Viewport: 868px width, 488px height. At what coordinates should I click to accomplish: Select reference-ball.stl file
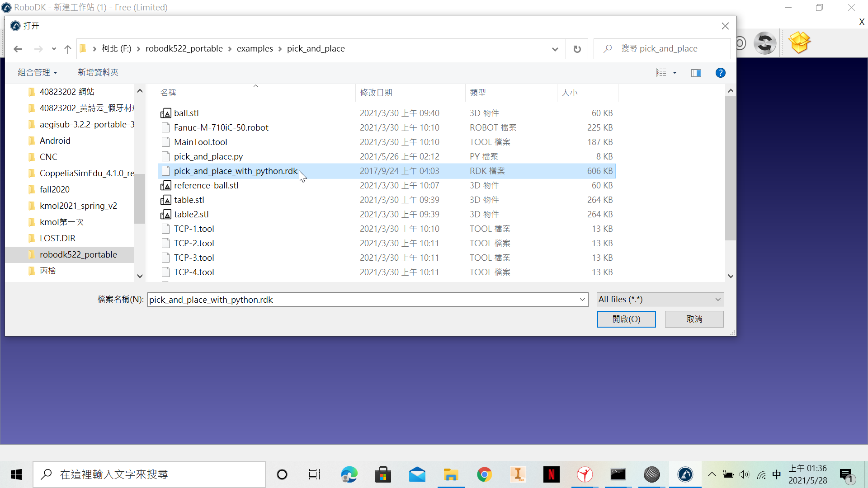coord(387,185)
